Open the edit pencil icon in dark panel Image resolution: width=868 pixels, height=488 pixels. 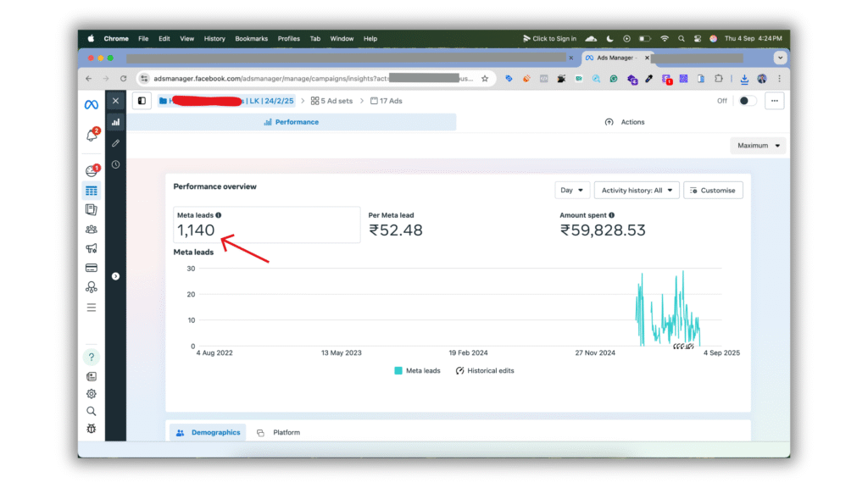(115, 143)
